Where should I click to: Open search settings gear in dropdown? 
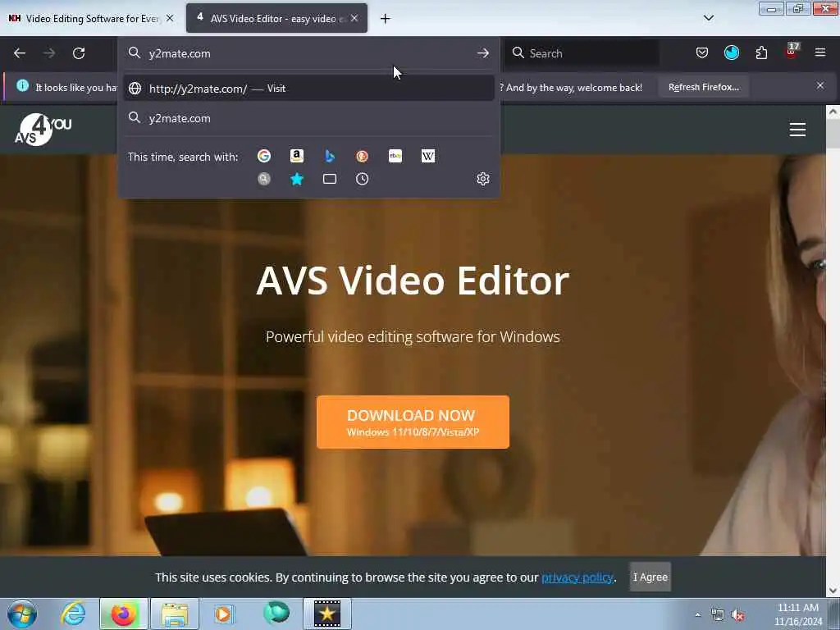click(482, 179)
